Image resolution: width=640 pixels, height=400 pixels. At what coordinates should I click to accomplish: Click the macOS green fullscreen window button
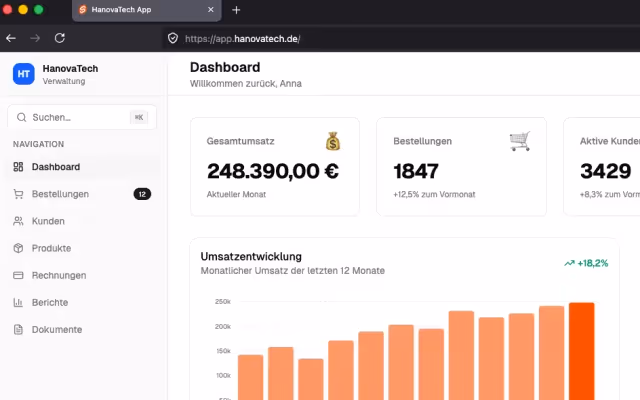click(x=38, y=9)
